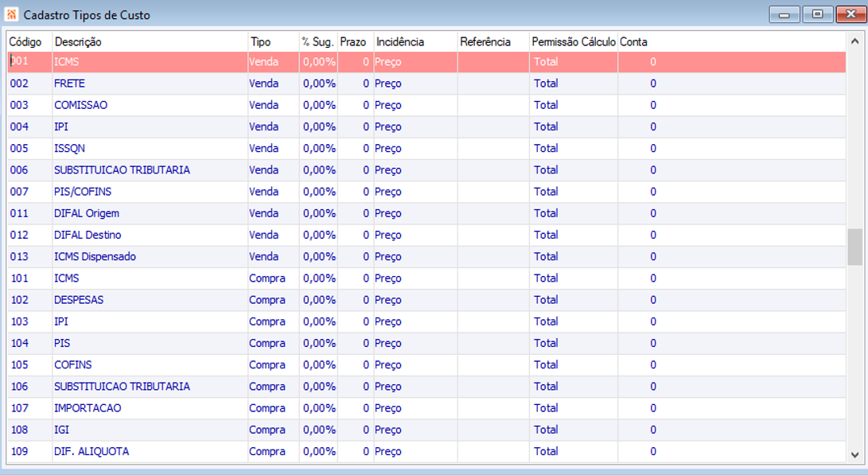The width and height of the screenshot is (868, 475).
Task: Click the Conta value in IMPORTACAO row
Action: pos(652,407)
